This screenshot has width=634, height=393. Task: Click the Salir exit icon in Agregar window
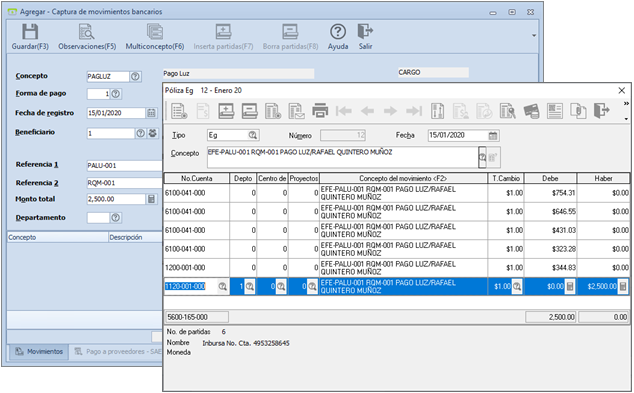tap(365, 32)
